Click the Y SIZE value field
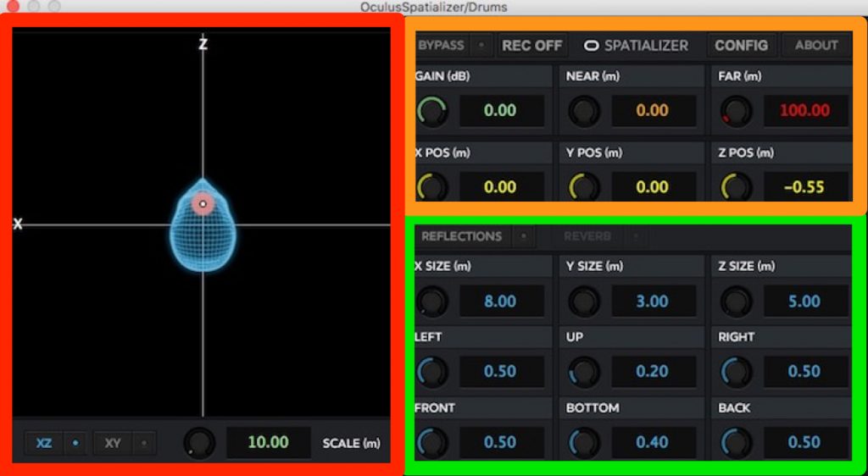 click(653, 302)
